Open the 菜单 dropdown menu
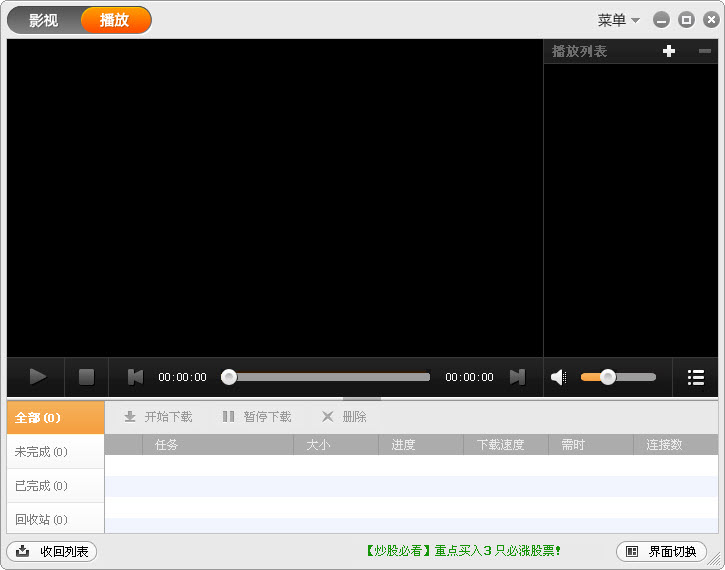 tap(618, 20)
